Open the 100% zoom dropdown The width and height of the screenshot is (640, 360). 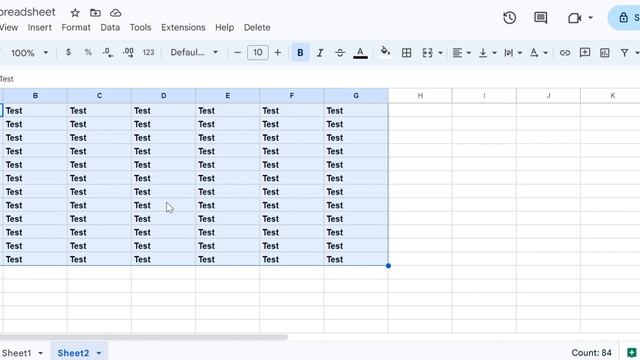coord(29,53)
